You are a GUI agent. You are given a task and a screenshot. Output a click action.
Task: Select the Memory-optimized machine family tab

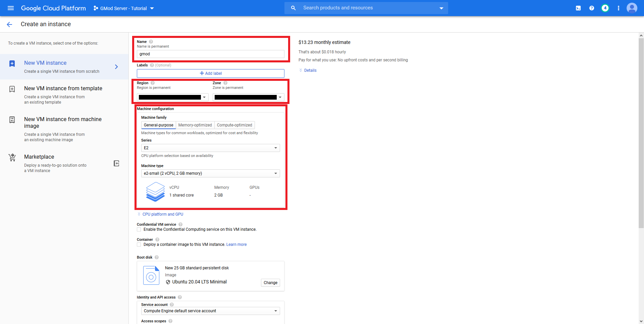pos(195,125)
